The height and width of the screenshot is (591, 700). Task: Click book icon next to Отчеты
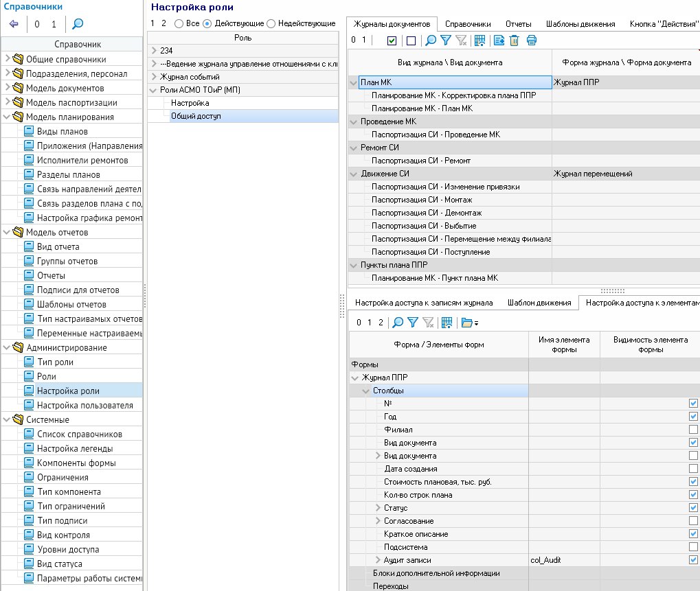[x=29, y=275]
